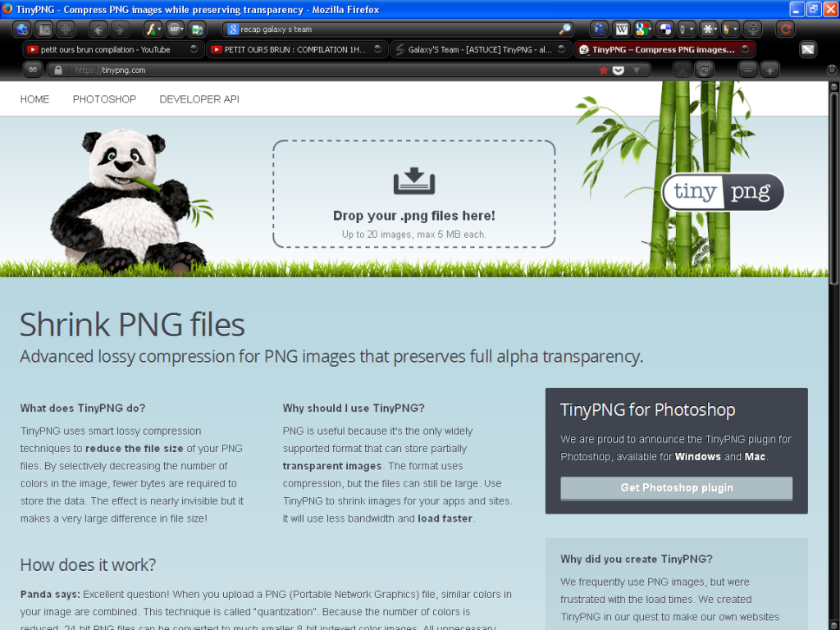Open the DEVELOPER API nav link
This screenshot has height=630, width=840.
click(199, 99)
